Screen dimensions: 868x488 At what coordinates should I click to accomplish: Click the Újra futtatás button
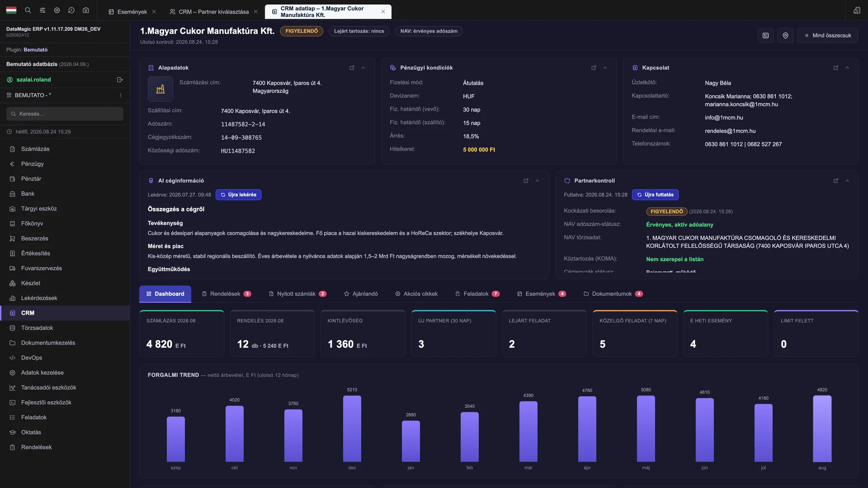pos(655,195)
